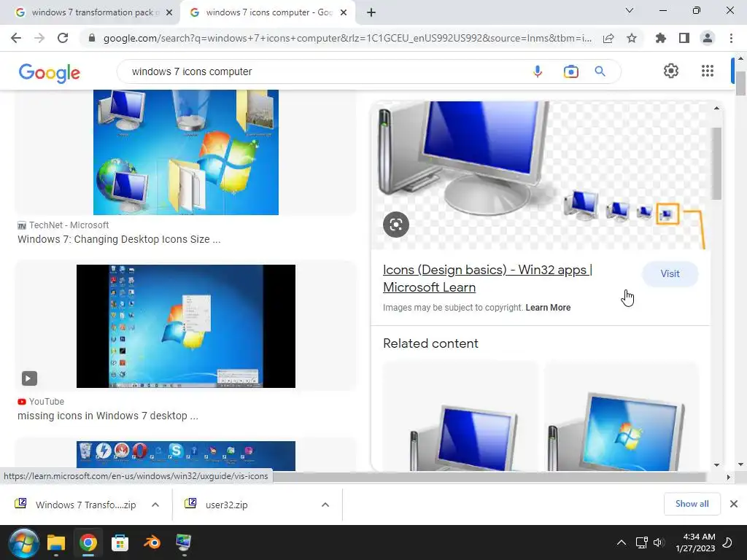Click the horizontal scrollbar right arrow
Screen dimensions: 747x560
(x=728, y=477)
